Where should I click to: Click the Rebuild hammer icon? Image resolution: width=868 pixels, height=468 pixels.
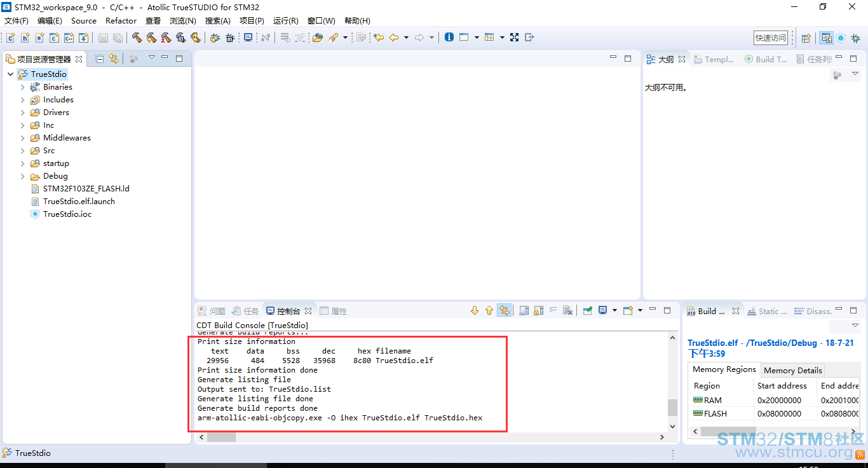pyautogui.click(x=151, y=38)
